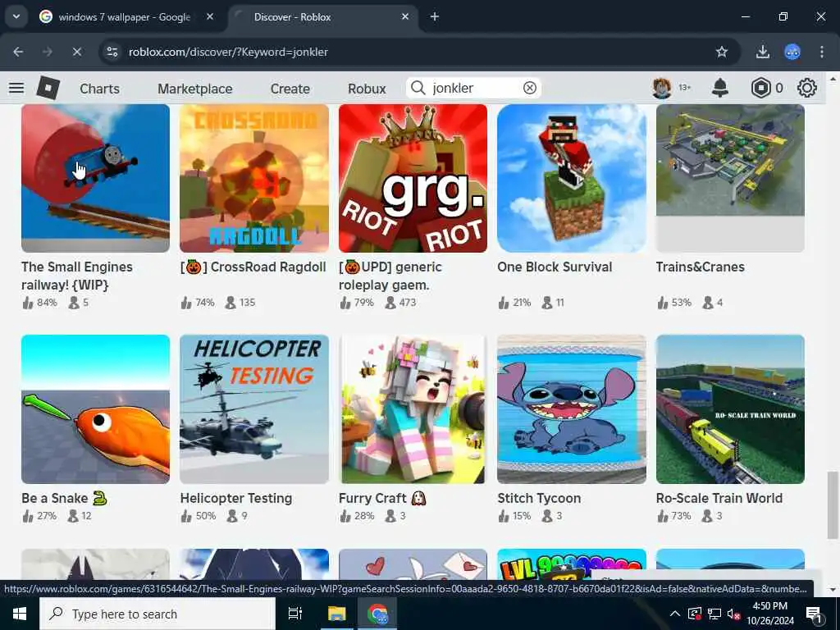Go to the Create page

[x=290, y=89]
